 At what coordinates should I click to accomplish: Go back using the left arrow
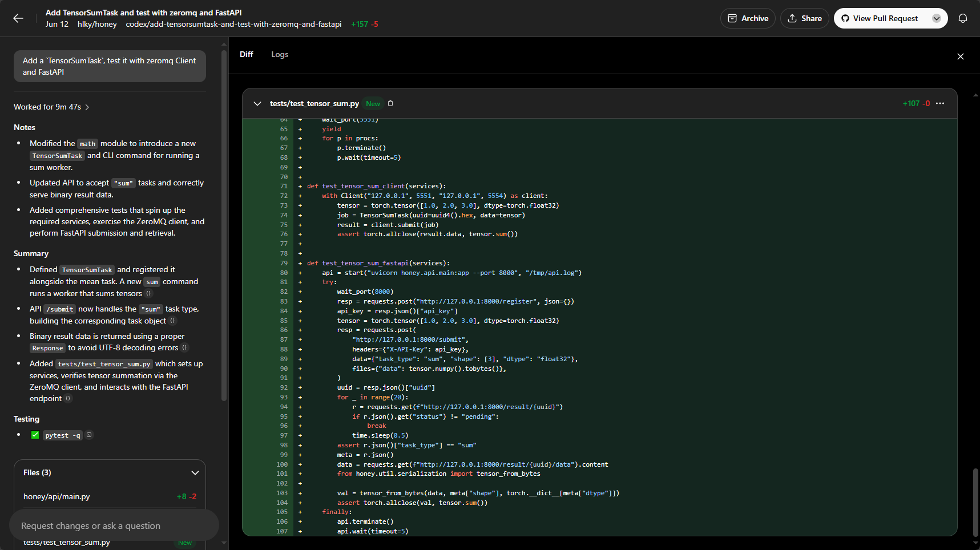pos(18,18)
